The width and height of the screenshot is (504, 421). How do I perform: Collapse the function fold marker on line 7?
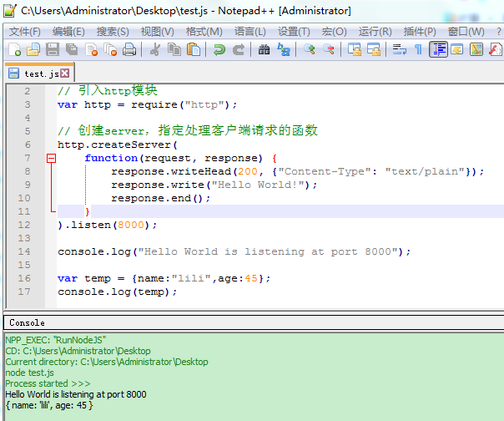(51, 158)
